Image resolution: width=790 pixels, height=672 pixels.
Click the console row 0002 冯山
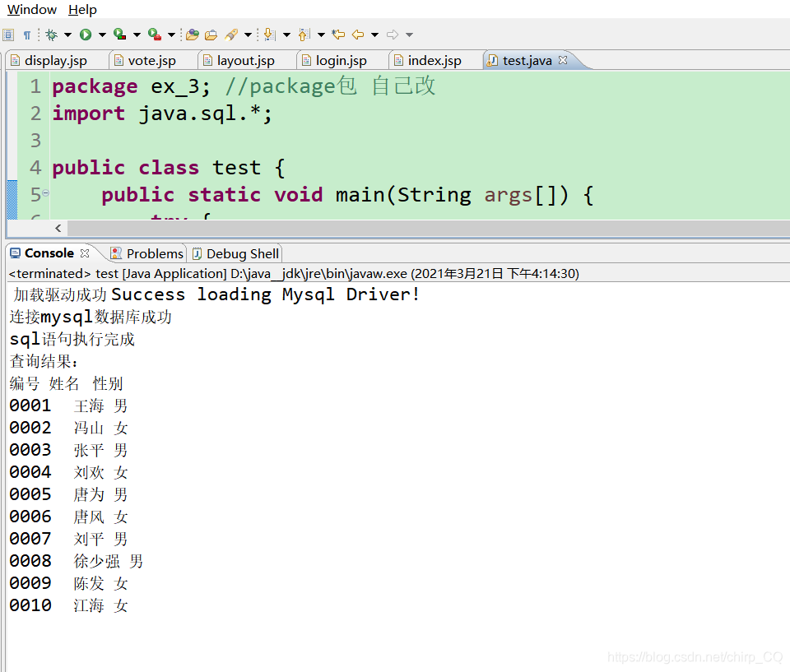(x=68, y=428)
